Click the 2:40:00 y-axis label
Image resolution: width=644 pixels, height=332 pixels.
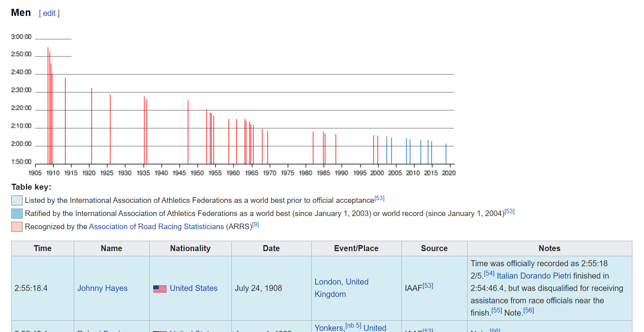[21, 72]
